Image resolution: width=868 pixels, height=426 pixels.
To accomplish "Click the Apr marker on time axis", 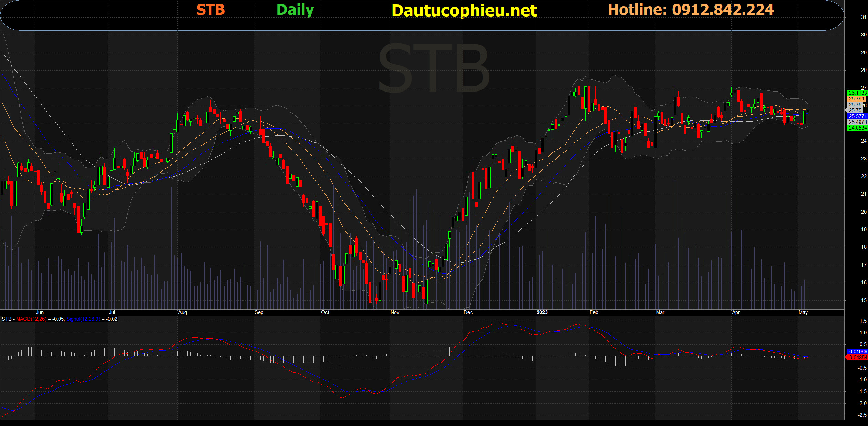I will (736, 312).
